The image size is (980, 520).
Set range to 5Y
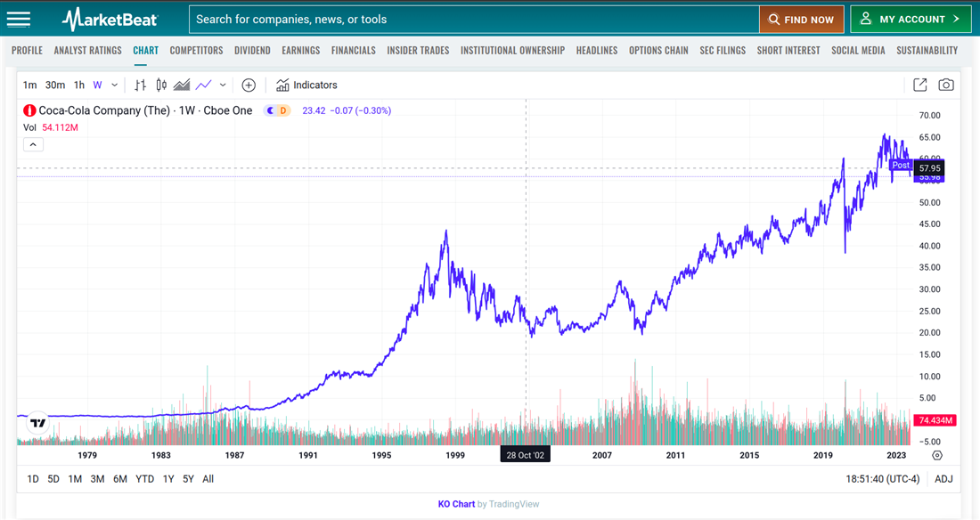[188, 479]
